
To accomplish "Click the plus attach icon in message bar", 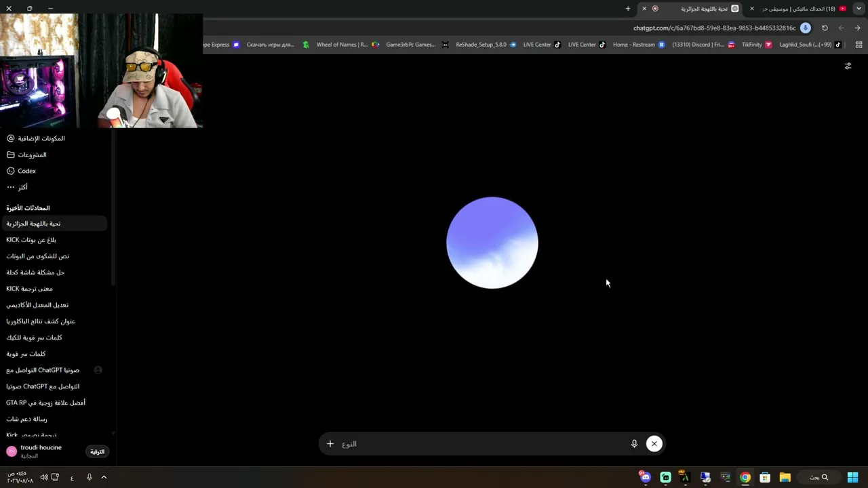I will tap(330, 444).
